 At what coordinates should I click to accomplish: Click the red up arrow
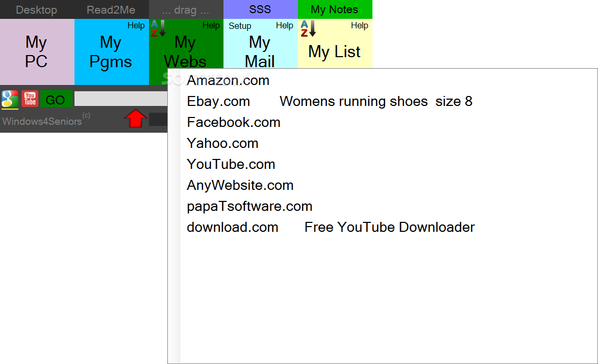[135, 119]
